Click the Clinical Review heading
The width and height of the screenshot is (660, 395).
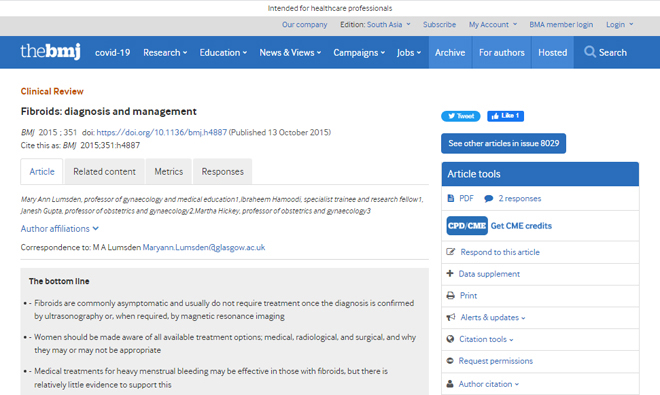52,91
